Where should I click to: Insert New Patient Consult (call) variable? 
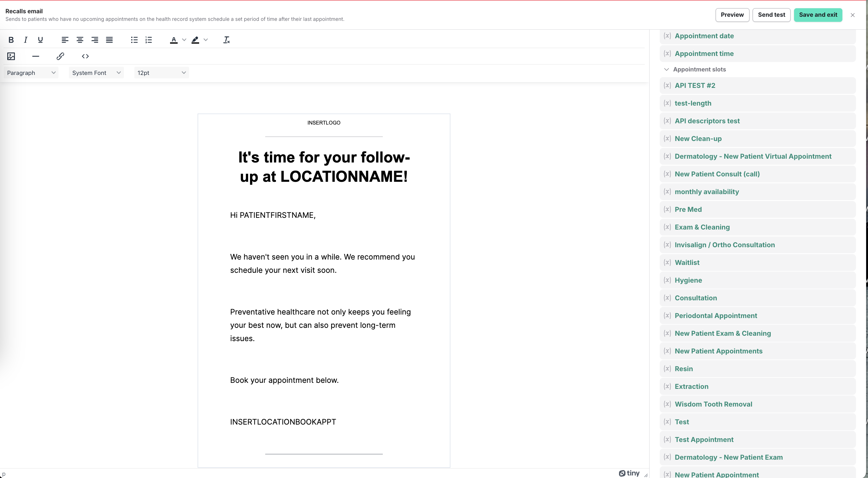point(757,174)
